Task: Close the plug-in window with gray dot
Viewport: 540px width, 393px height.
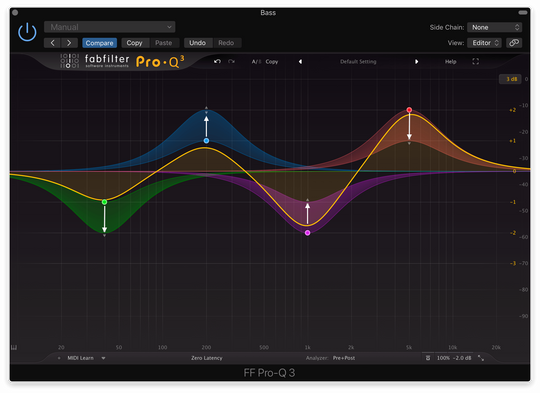Action: click(15, 13)
